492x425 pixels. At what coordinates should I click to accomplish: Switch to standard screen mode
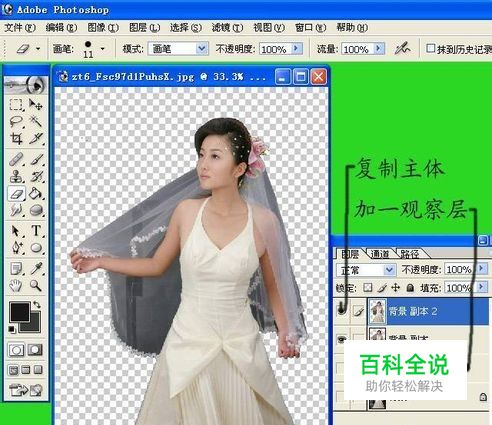click(13, 370)
